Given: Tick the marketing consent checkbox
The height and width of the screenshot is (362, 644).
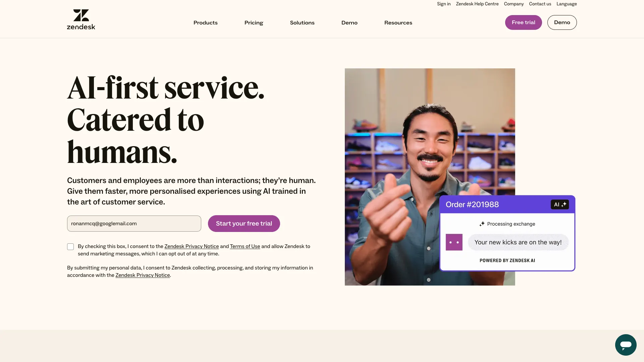Looking at the screenshot, I should [x=70, y=247].
